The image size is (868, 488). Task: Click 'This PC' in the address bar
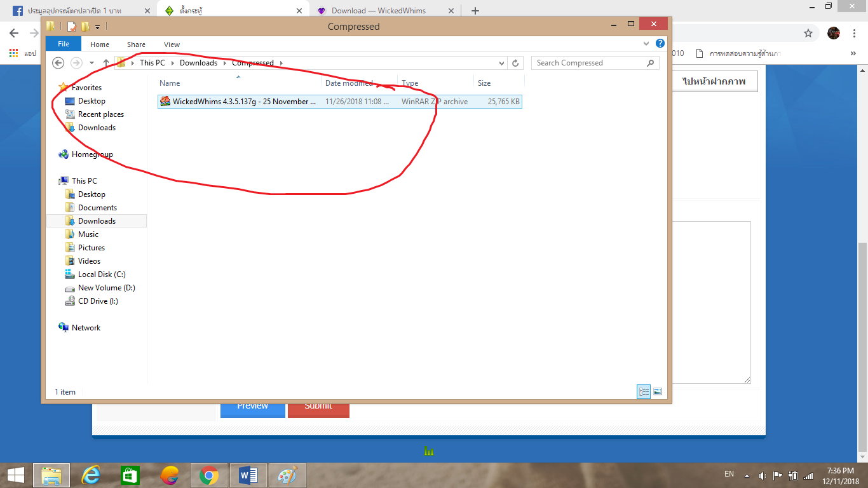coord(153,63)
